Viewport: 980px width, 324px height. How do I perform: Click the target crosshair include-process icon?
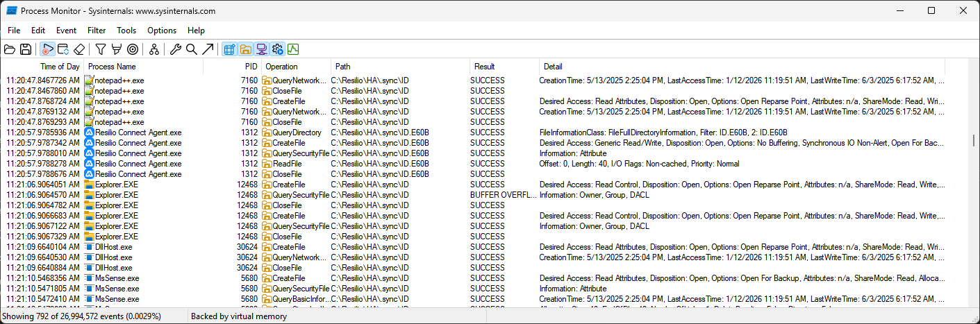click(133, 49)
